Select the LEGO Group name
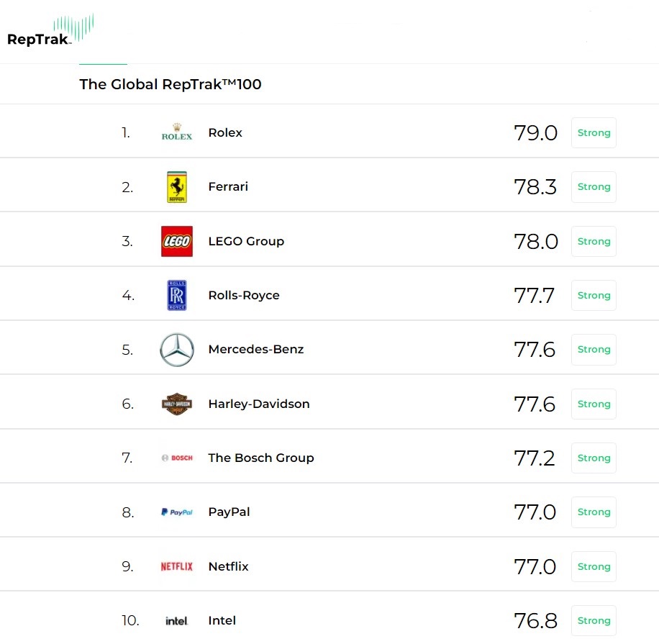 (x=246, y=241)
